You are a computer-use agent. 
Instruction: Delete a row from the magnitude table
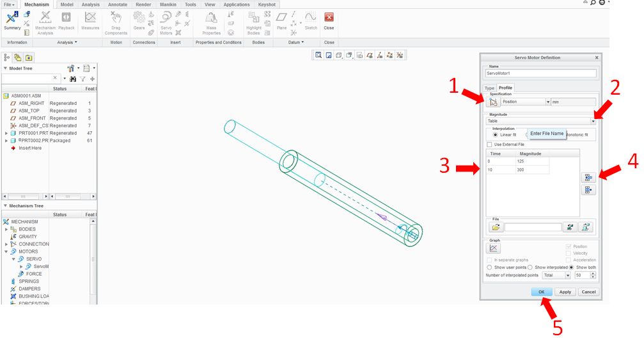pyautogui.click(x=588, y=190)
